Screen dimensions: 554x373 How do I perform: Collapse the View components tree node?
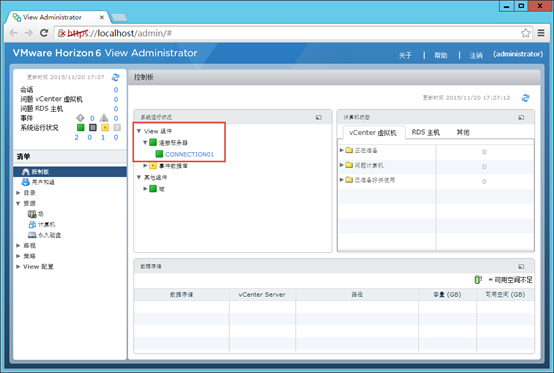[139, 131]
